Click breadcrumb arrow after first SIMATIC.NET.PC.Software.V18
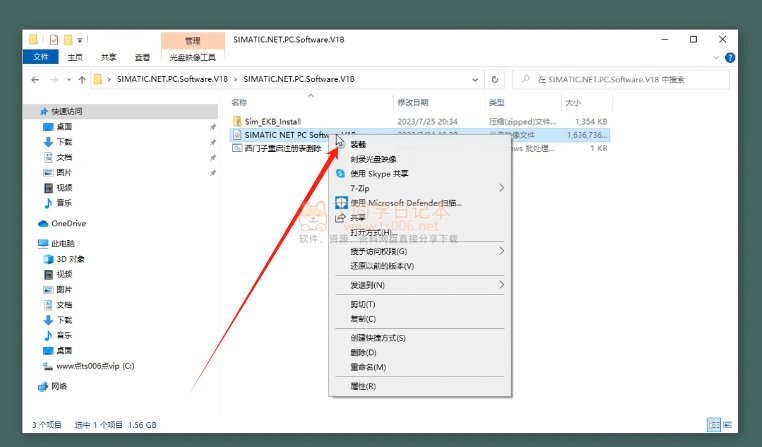Image resolution: width=762 pixels, height=447 pixels. (x=236, y=79)
